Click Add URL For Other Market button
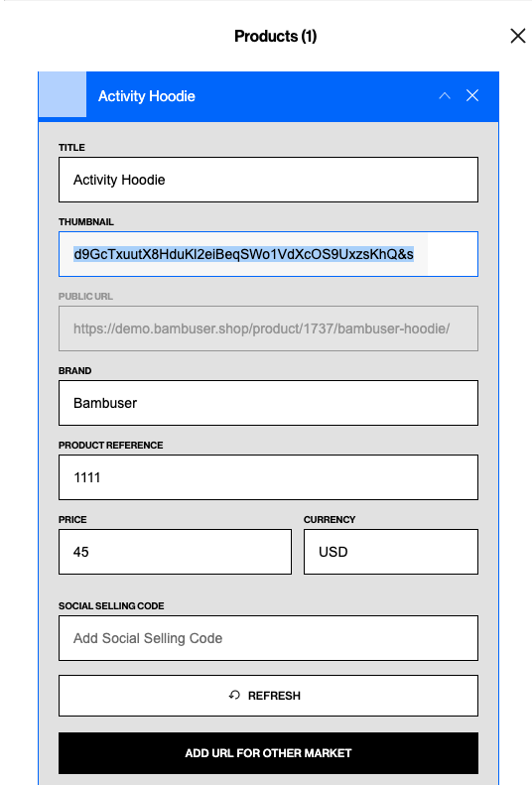This screenshot has height=785, width=532. (268, 753)
